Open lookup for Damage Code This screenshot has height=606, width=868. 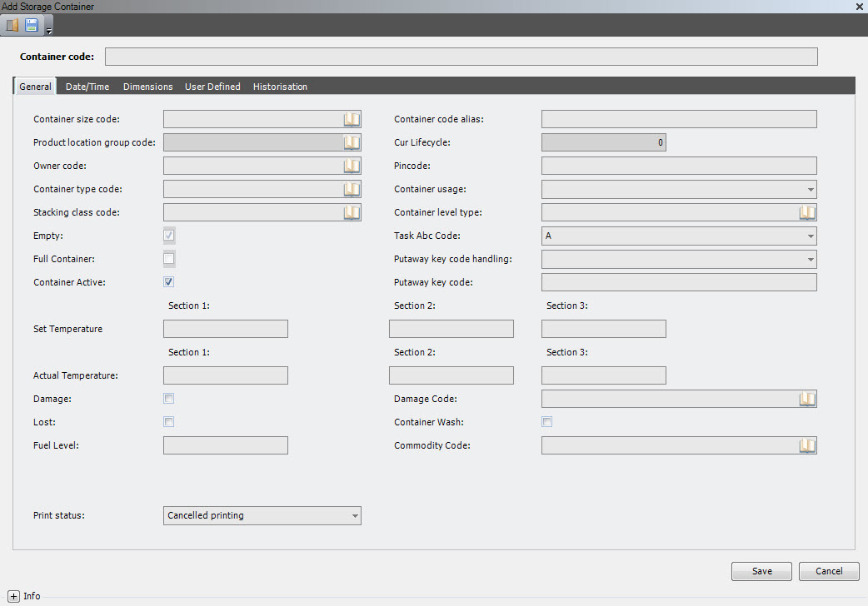click(x=807, y=399)
